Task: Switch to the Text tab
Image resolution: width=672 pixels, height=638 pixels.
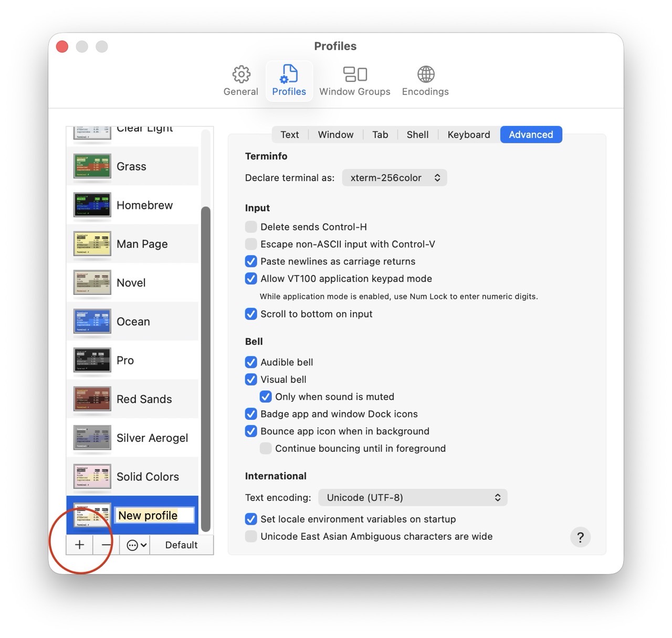Action: click(x=290, y=135)
